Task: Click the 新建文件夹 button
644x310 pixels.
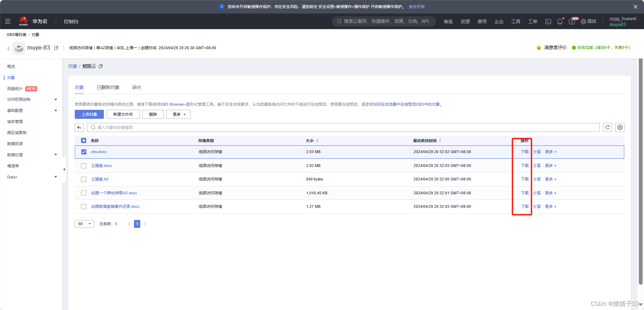Action: coord(123,114)
